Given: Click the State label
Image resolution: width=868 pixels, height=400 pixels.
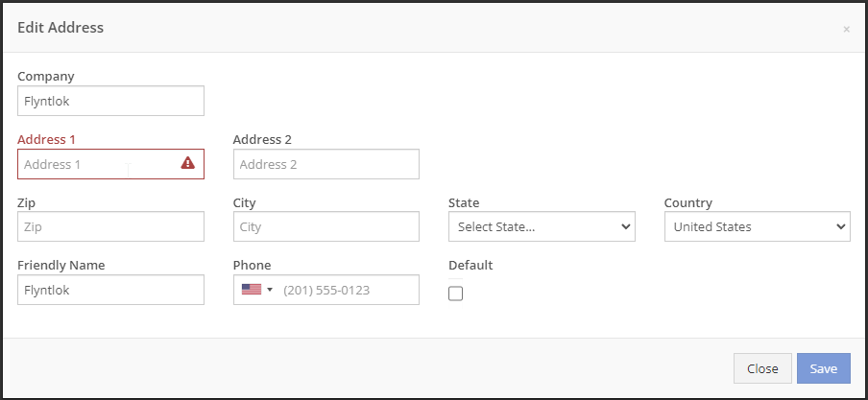Looking at the screenshot, I should click(x=464, y=203).
